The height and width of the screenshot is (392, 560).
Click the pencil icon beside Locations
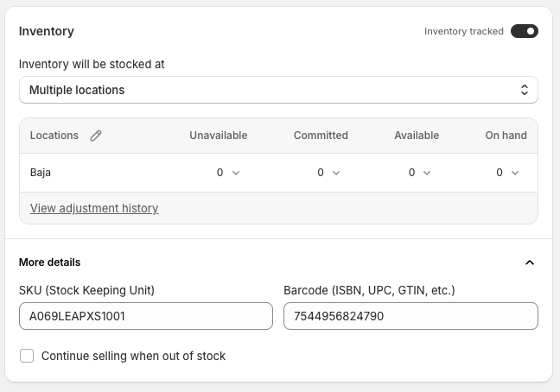tap(96, 136)
